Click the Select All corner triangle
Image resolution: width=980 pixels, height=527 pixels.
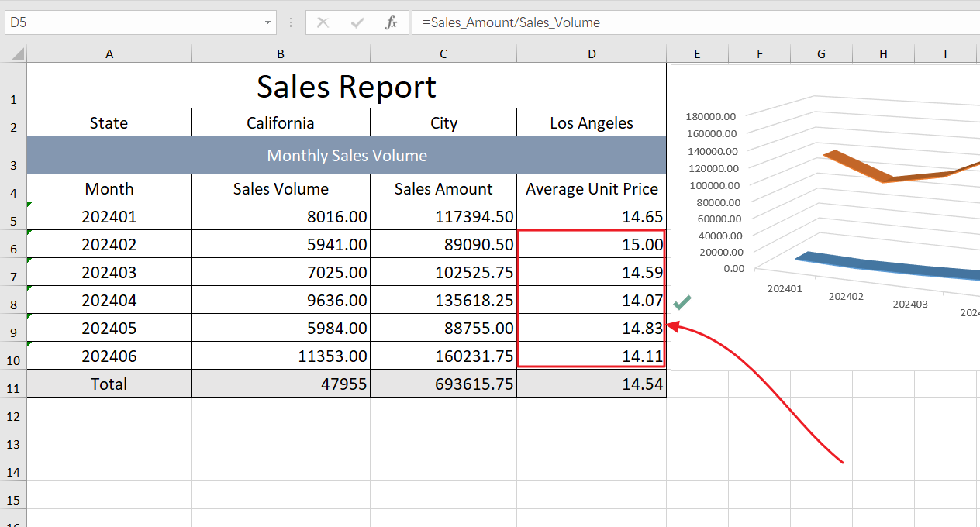click(16, 54)
